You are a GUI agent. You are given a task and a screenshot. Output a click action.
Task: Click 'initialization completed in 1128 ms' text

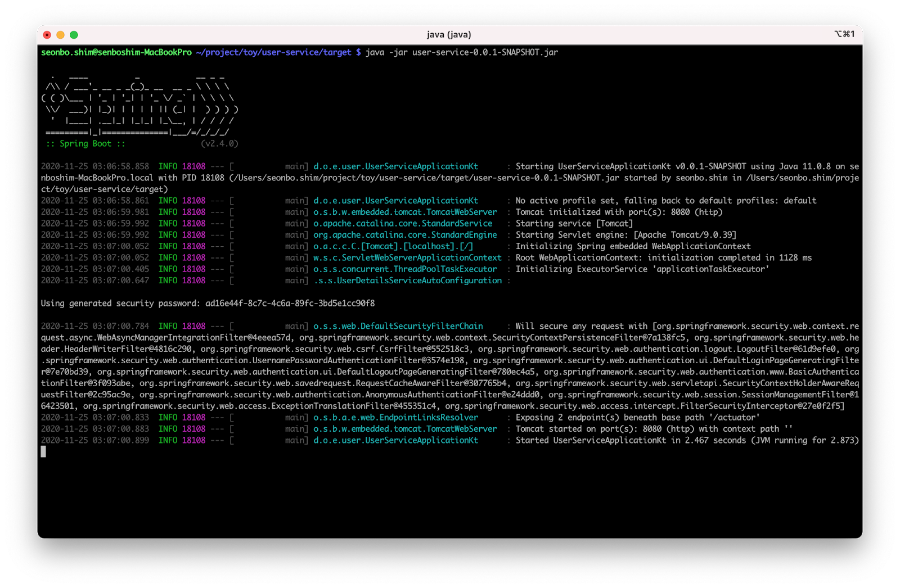[730, 257]
